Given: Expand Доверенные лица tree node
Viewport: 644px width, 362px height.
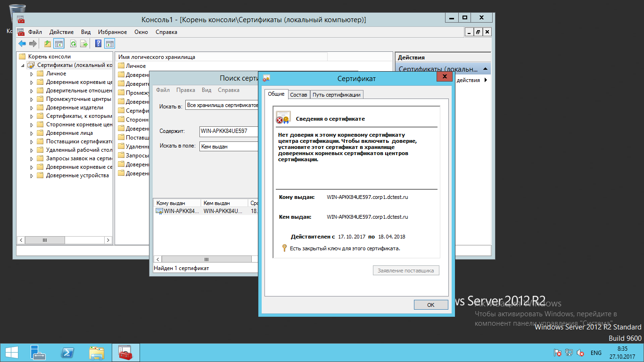Looking at the screenshot, I should point(32,133).
